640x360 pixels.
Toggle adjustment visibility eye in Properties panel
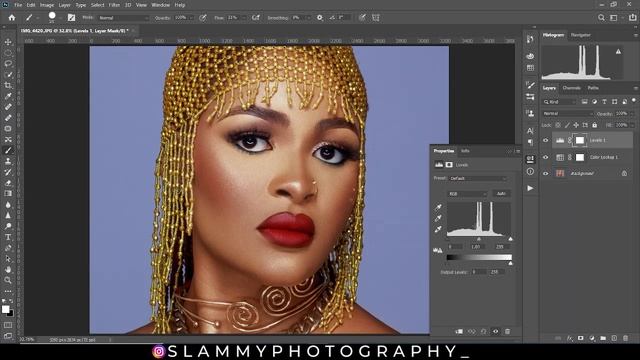(x=496, y=331)
